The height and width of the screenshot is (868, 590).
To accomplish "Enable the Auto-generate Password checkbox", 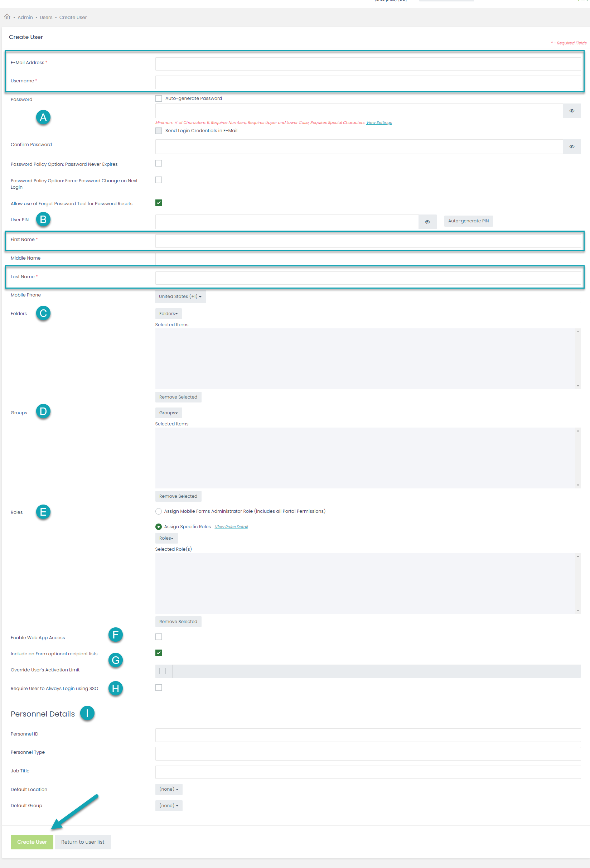I will click(x=159, y=98).
